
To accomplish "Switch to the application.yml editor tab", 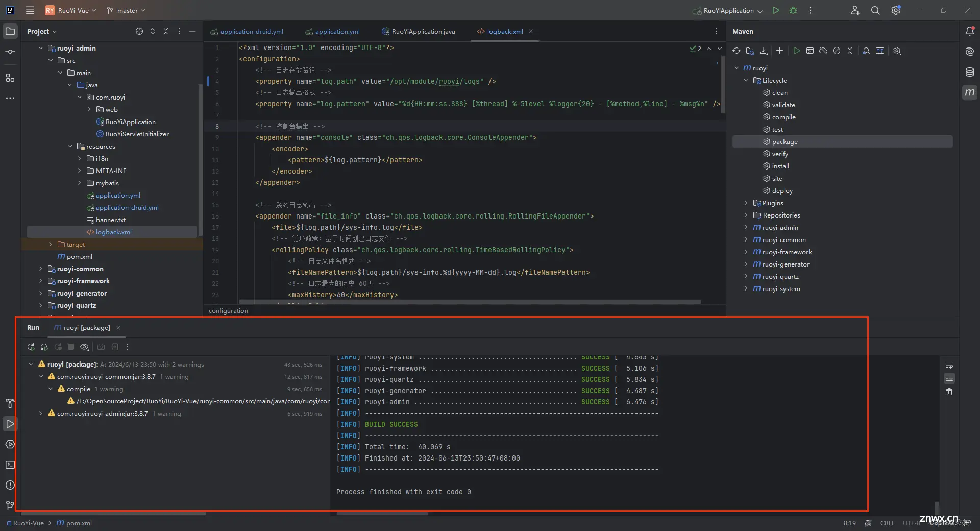I will (x=332, y=31).
